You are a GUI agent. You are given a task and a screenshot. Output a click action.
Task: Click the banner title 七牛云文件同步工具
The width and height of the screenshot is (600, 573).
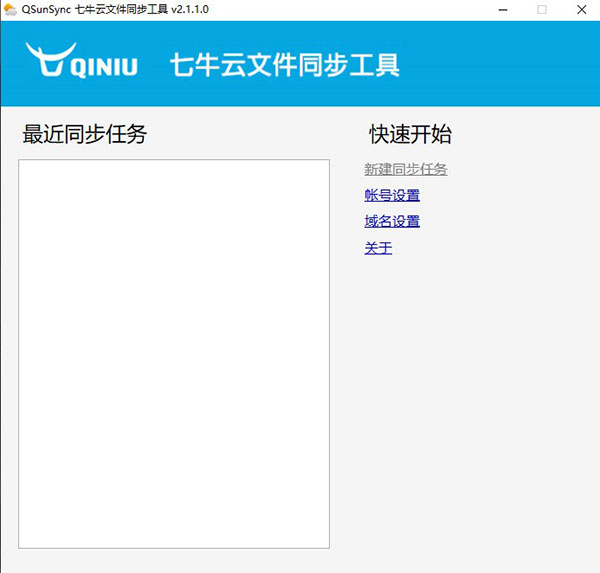click(284, 66)
